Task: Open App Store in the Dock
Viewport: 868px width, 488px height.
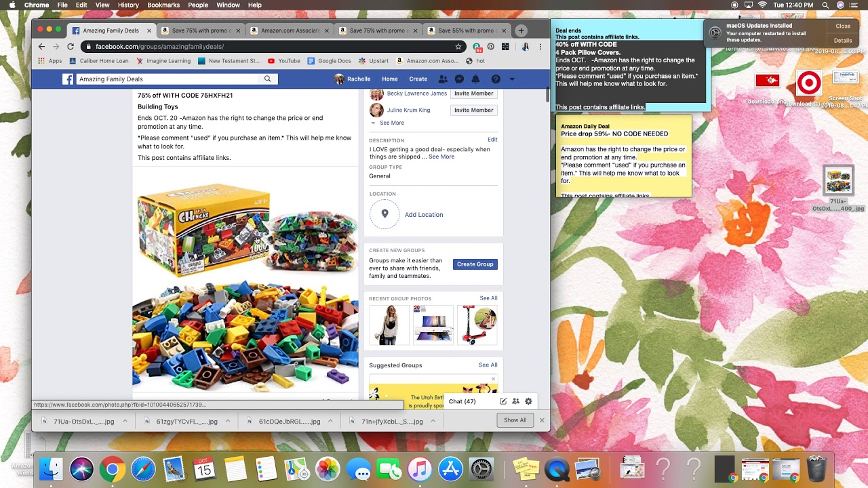Action: click(x=450, y=469)
